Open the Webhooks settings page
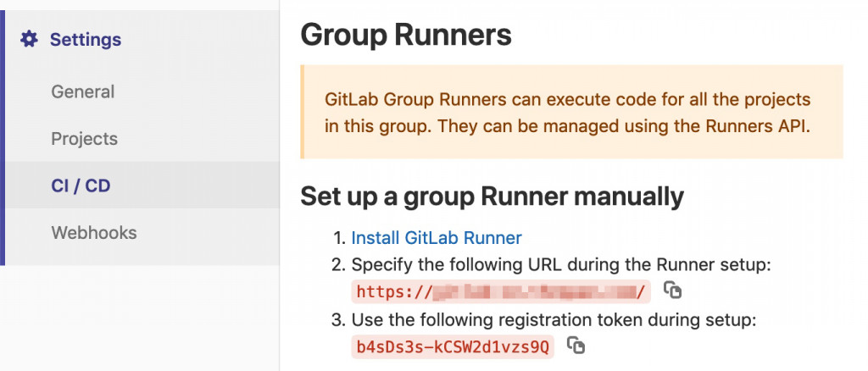This screenshot has width=868, height=371. 93,232
